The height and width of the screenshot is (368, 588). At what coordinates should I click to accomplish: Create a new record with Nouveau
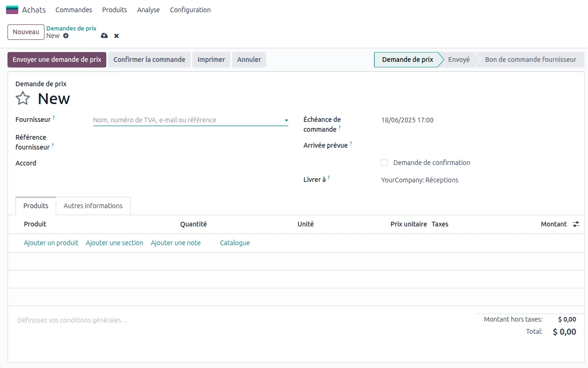click(x=26, y=32)
